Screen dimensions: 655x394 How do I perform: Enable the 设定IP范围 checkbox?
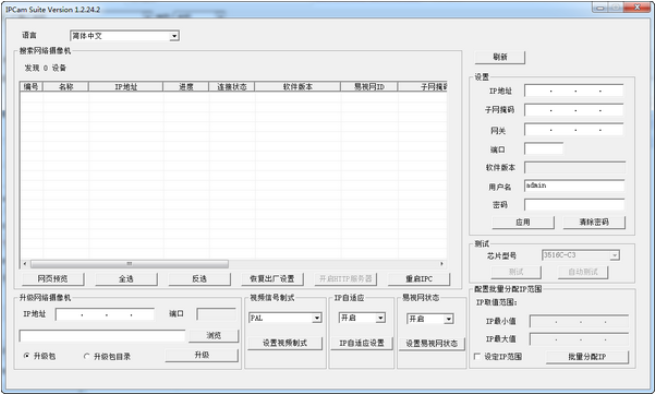[477, 356]
